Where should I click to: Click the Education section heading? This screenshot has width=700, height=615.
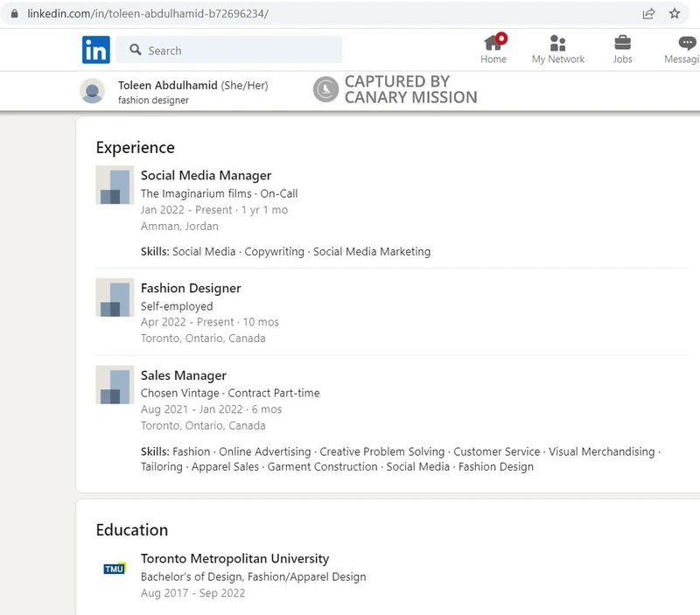pos(132,530)
